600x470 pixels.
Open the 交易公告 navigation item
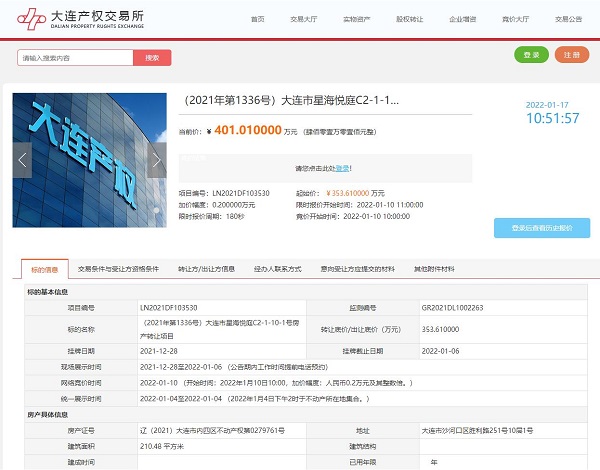[x=569, y=19]
